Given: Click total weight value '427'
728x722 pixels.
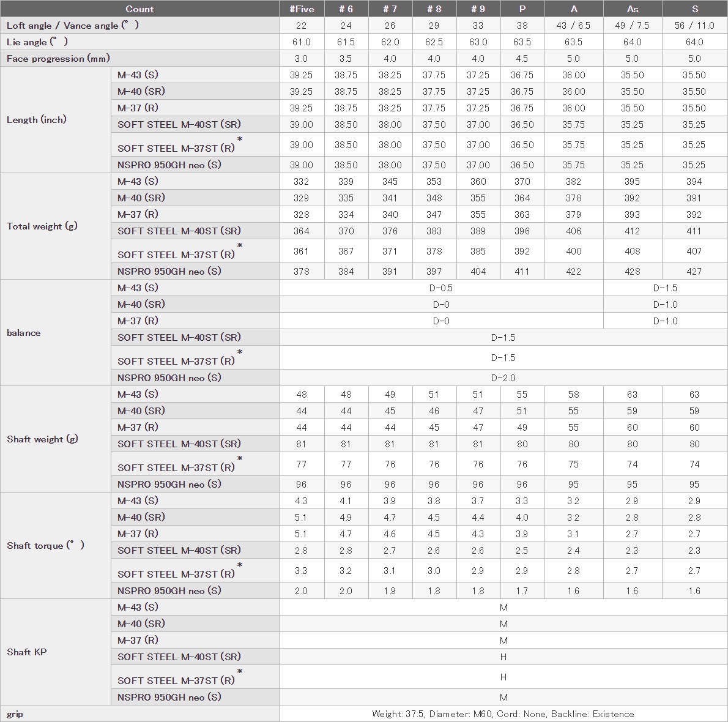Looking at the screenshot, I should [694, 272].
